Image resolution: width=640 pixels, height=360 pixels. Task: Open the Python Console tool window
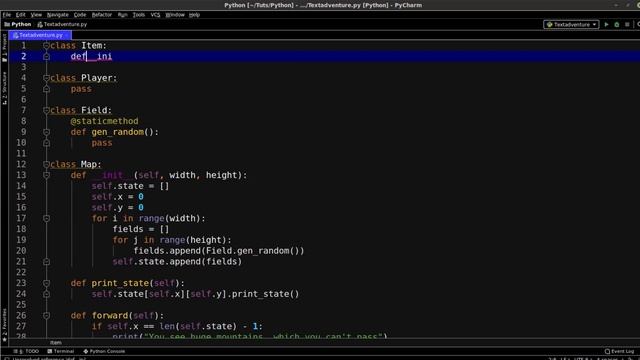click(104, 351)
